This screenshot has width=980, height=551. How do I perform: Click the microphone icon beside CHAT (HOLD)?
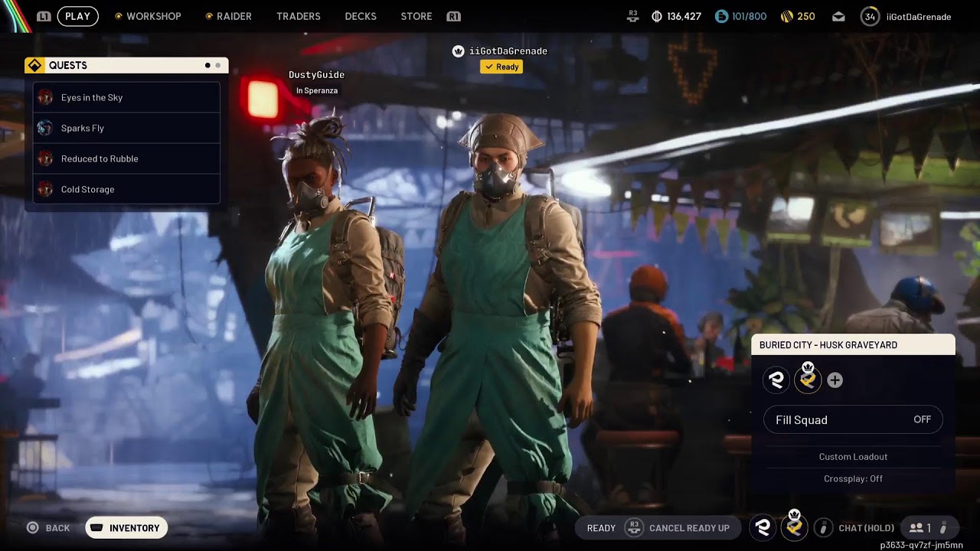point(823,527)
